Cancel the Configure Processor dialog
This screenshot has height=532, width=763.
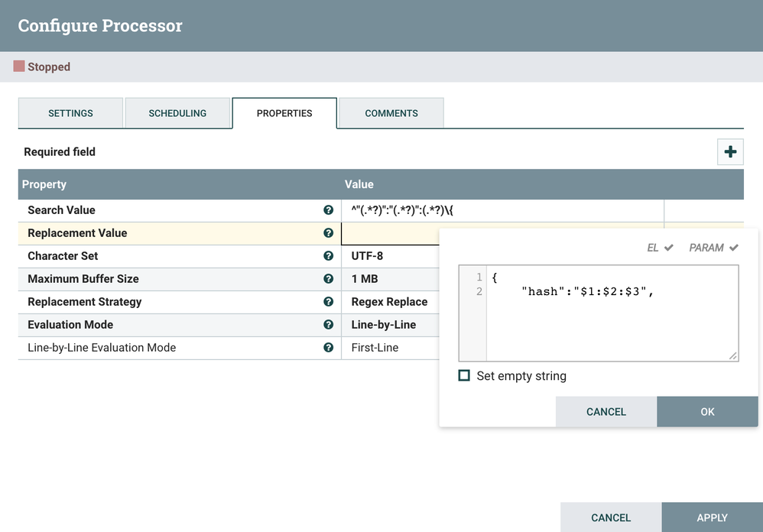(x=611, y=517)
